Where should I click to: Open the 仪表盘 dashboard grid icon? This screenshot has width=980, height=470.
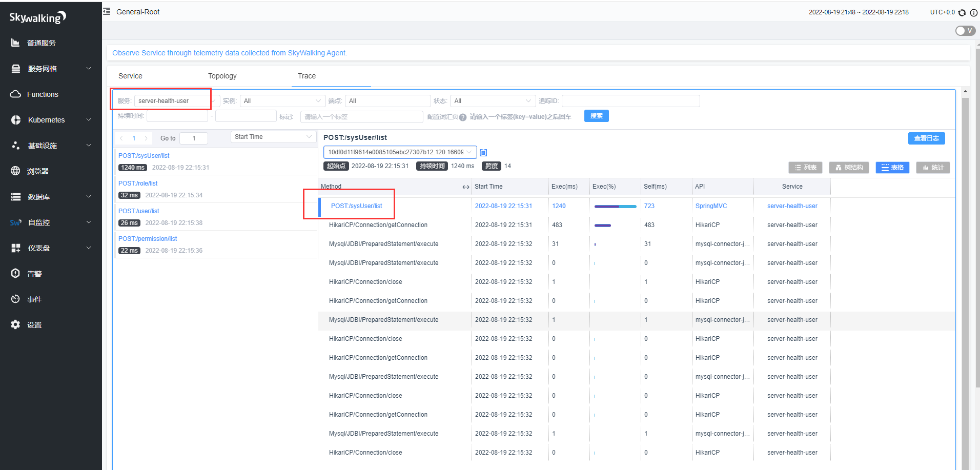pyautogui.click(x=16, y=248)
